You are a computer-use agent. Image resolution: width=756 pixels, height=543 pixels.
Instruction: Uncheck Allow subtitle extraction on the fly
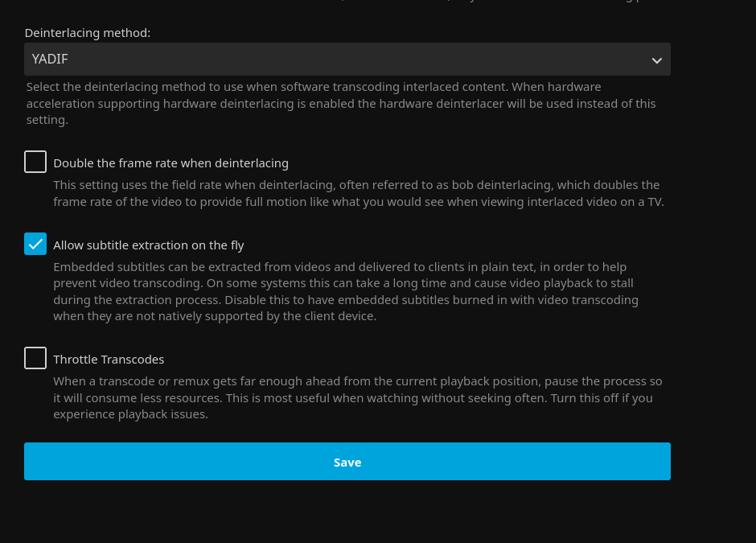click(35, 245)
